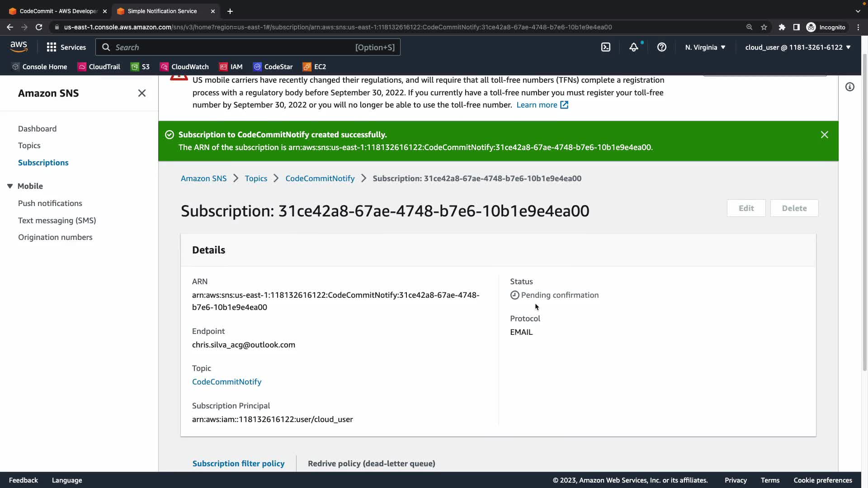This screenshot has height=488, width=868.
Task: Close the Amazon SNS side navigation
Action: coord(142,93)
